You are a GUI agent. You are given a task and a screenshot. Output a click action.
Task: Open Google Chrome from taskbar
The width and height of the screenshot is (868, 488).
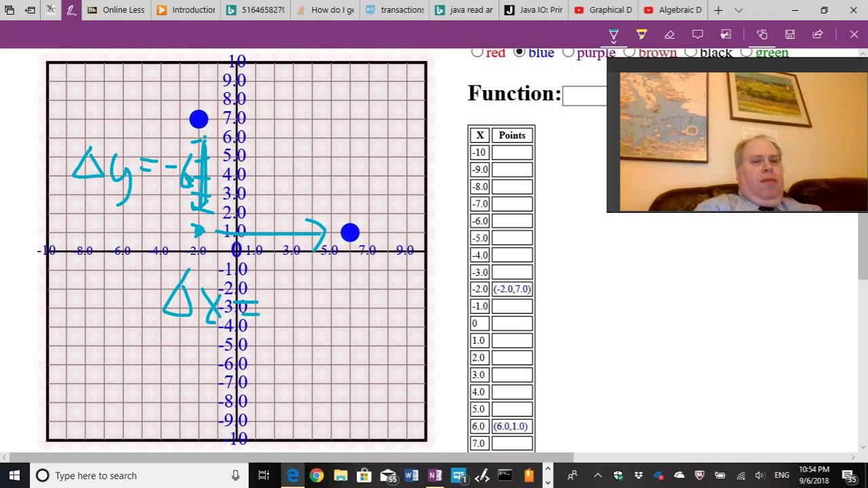coord(317,475)
